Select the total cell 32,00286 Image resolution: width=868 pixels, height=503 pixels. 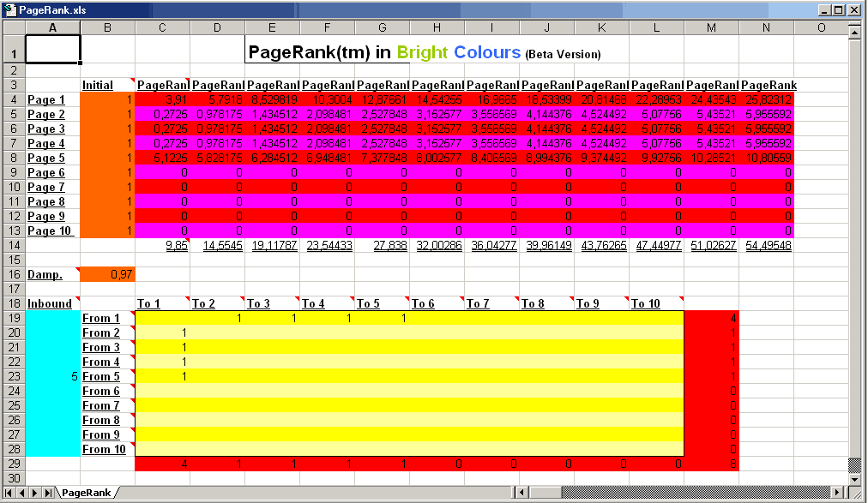tap(437, 245)
